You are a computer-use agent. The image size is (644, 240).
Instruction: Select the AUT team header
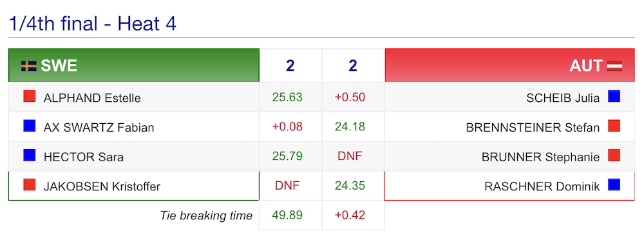coord(509,65)
